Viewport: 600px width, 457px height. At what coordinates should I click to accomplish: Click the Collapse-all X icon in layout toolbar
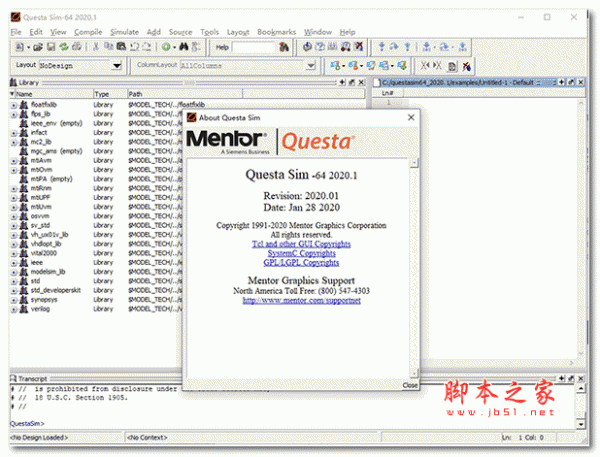click(x=425, y=66)
